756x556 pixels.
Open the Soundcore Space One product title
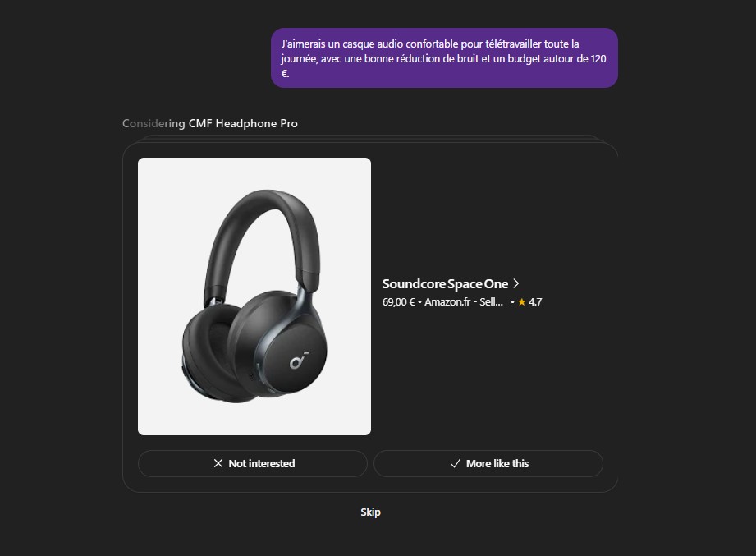pyautogui.click(x=445, y=283)
